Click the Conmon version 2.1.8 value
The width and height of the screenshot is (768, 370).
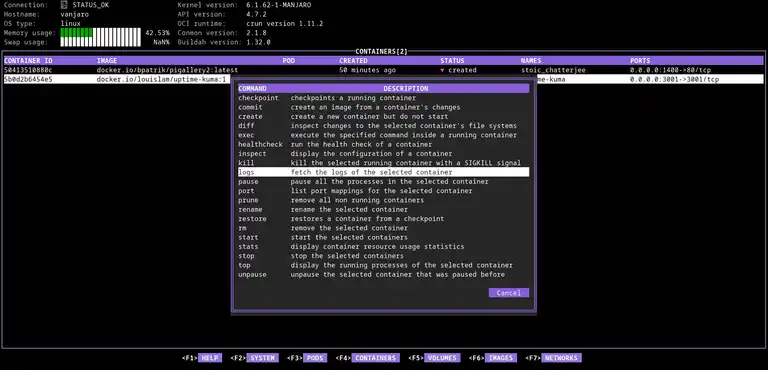coord(256,33)
